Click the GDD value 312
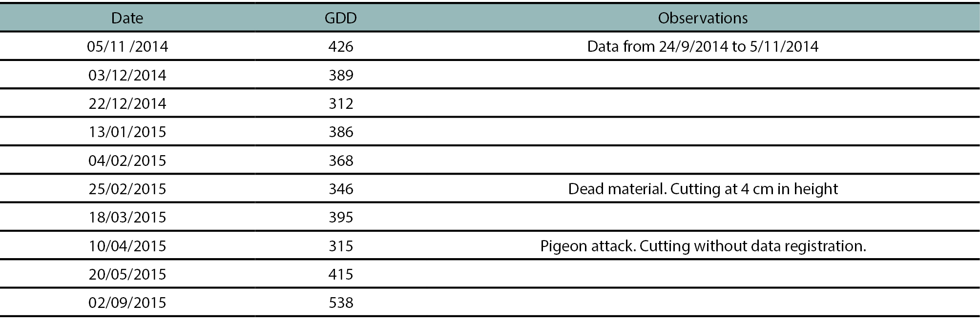This screenshot has width=980, height=324. [340, 103]
